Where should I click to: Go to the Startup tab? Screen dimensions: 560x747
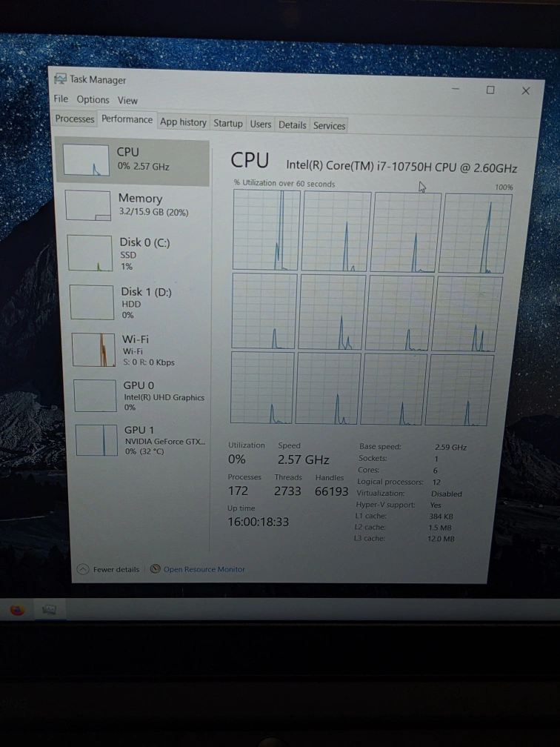228,124
